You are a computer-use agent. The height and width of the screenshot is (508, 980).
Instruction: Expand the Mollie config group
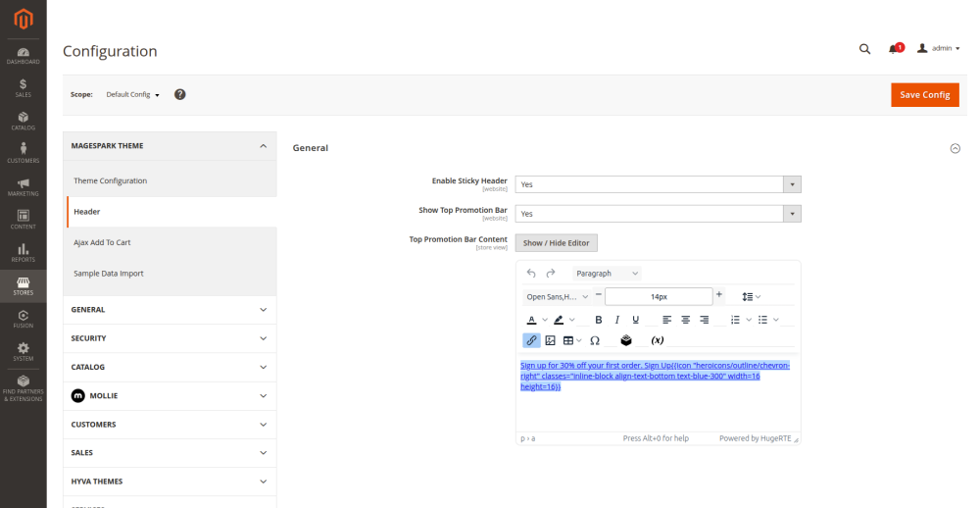pyautogui.click(x=170, y=396)
